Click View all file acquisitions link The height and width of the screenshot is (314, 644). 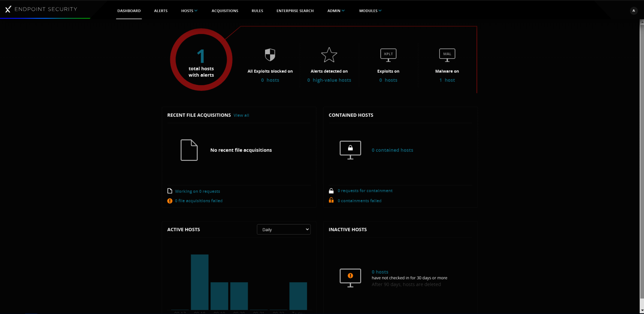point(241,115)
